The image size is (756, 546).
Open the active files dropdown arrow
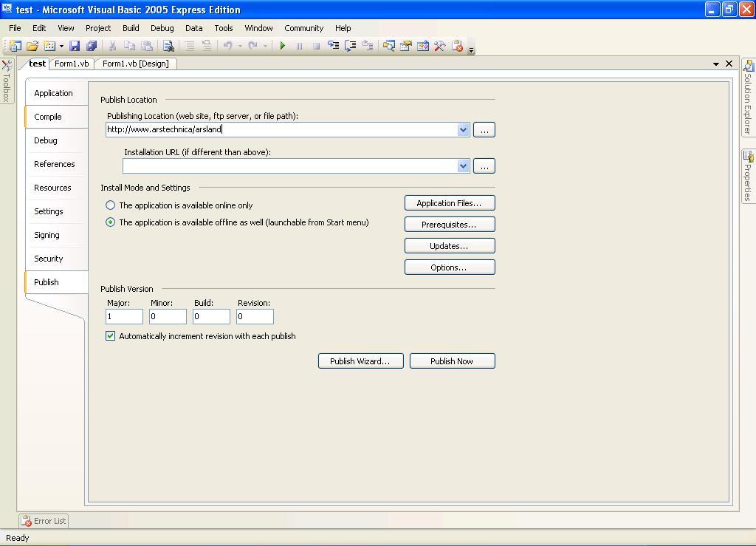pyautogui.click(x=715, y=64)
